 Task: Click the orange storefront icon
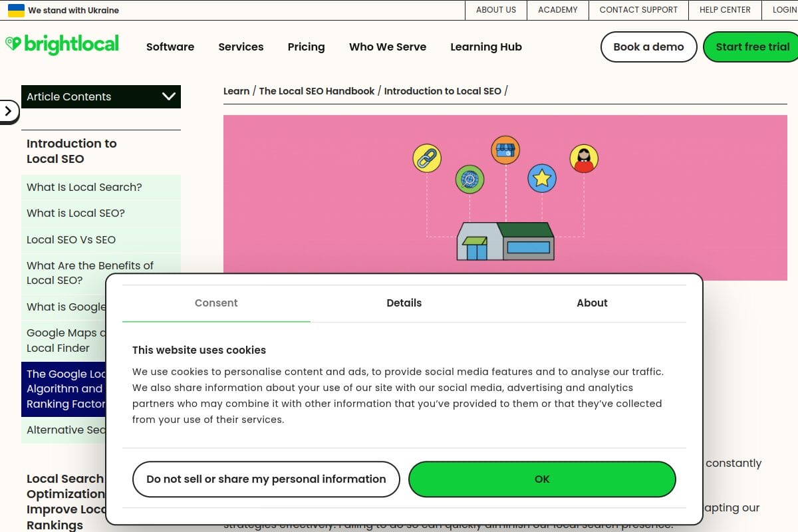(x=505, y=150)
